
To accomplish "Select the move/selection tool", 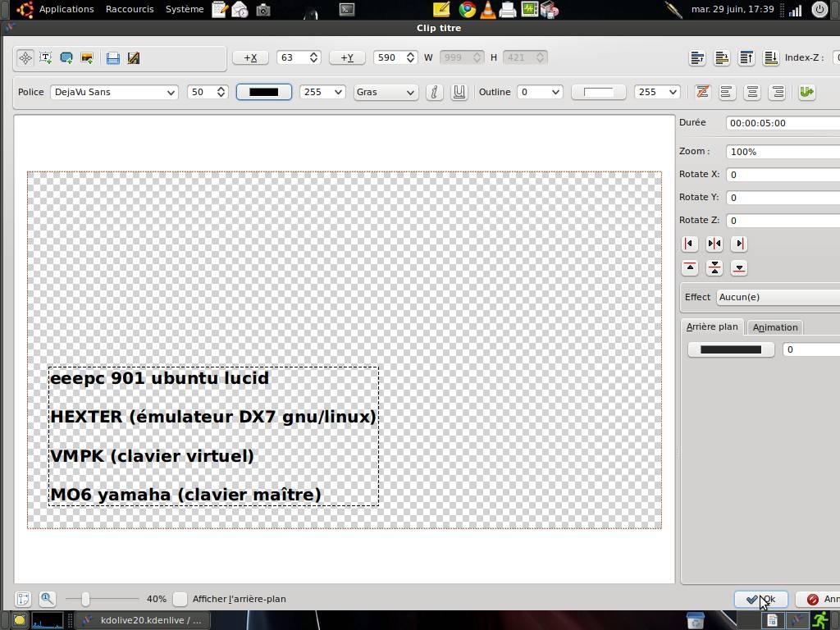I will (25, 58).
